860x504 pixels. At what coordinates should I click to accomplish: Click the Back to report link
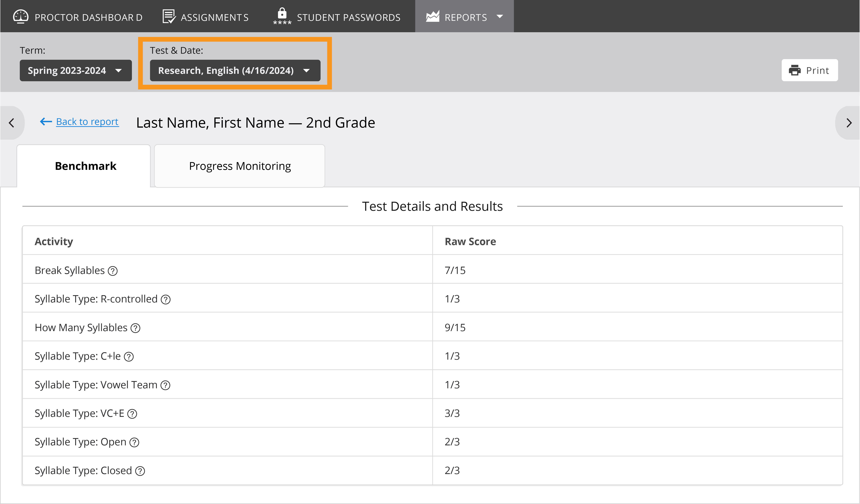(87, 122)
